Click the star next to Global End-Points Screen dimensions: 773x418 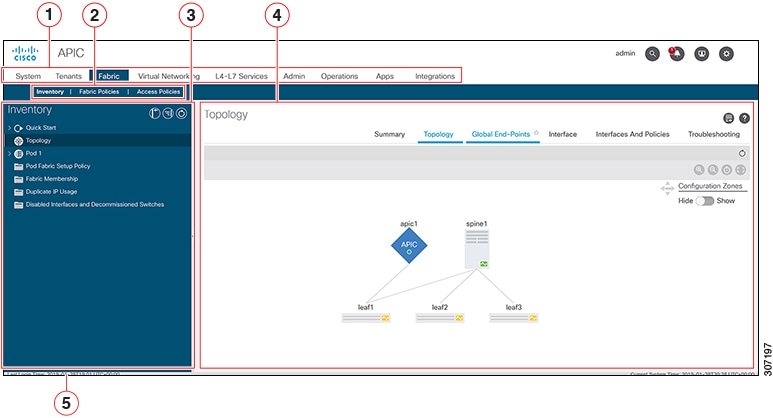click(x=536, y=133)
